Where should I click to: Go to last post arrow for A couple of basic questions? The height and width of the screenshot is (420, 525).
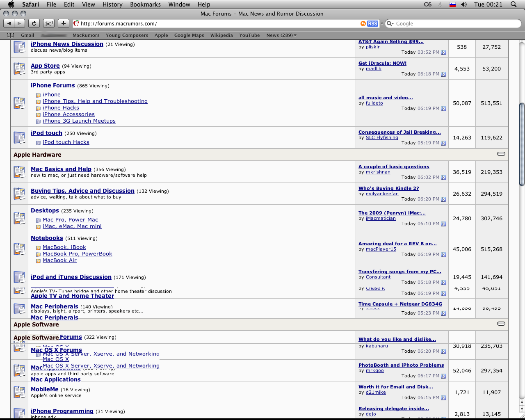pos(443,178)
